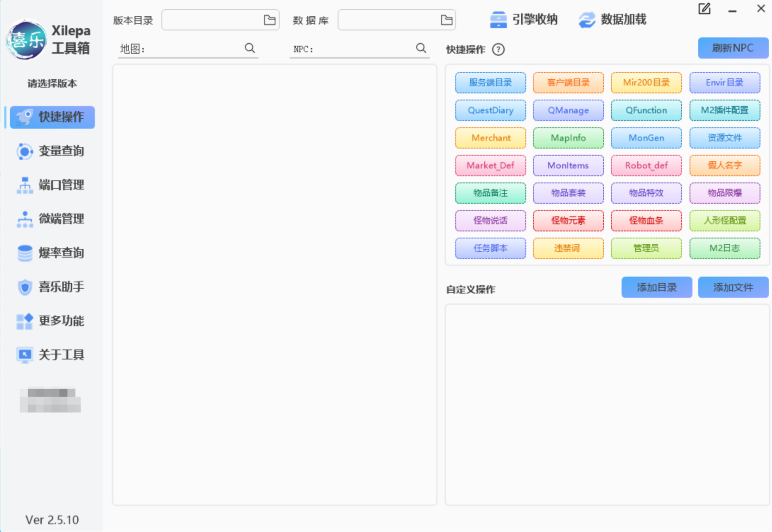Focus the 版本目录 path input
772x532 pixels.
[220, 20]
